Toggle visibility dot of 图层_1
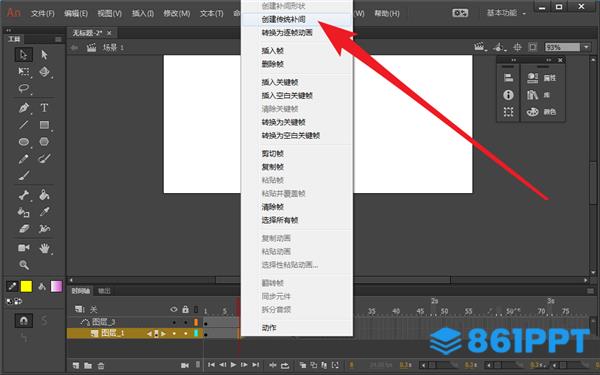Image resolution: width=600 pixels, height=375 pixels. pyautogui.click(x=174, y=334)
